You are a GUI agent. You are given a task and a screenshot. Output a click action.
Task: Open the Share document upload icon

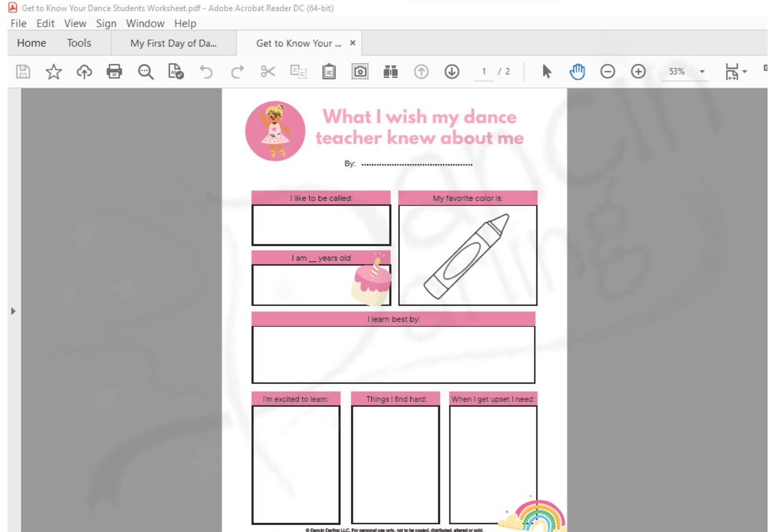(84, 71)
